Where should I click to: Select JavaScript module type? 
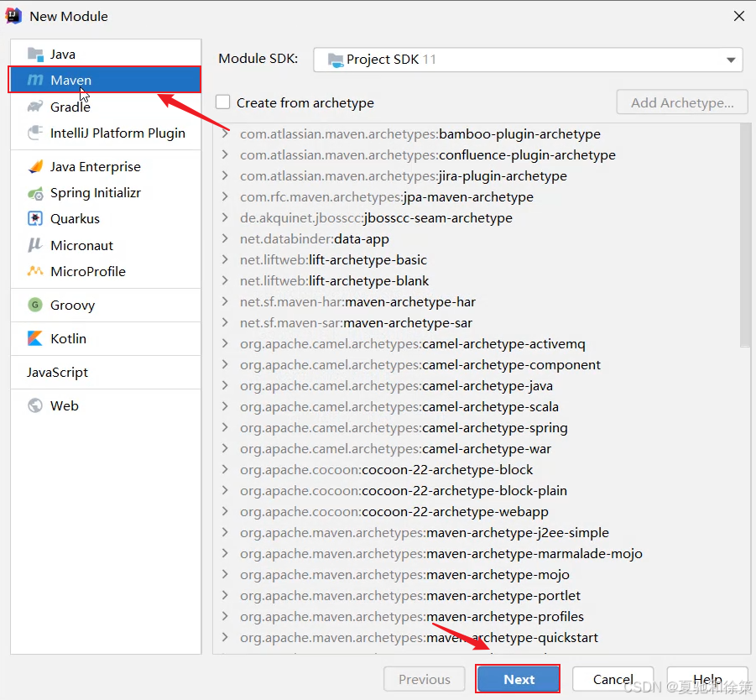point(106,372)
